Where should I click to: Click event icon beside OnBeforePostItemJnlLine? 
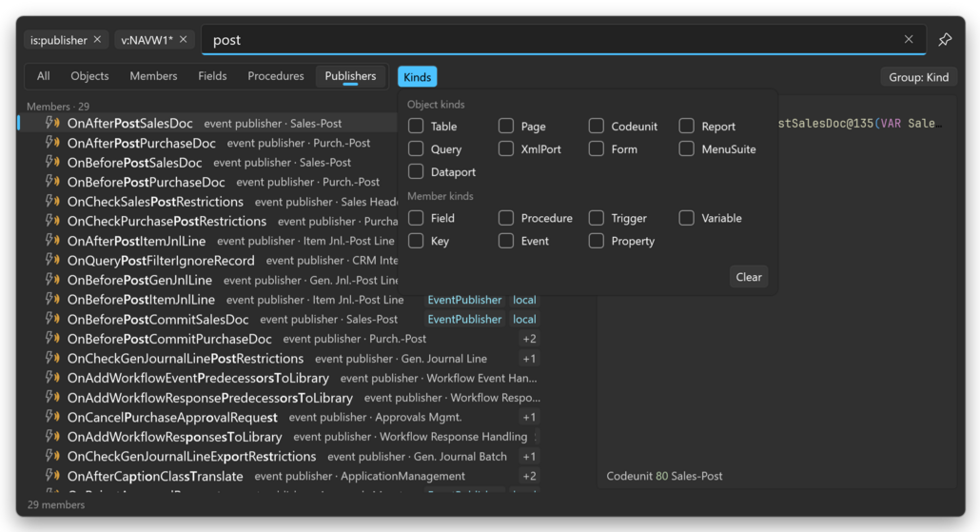pos(52,300)
